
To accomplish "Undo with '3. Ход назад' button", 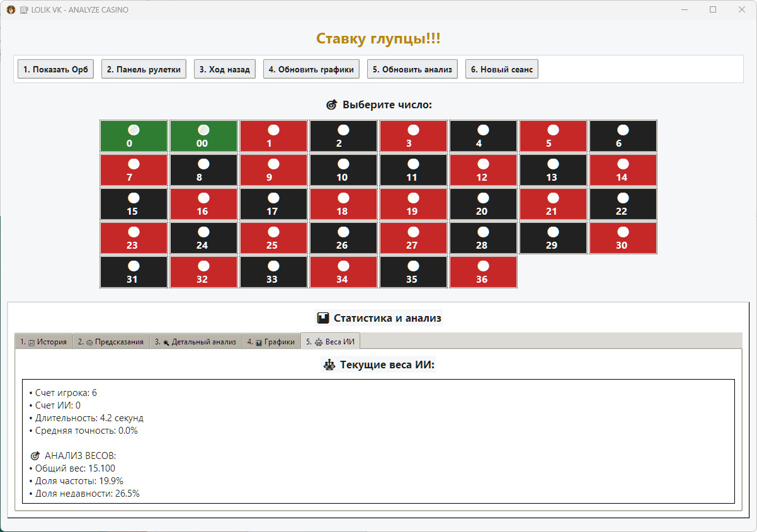I will pos(225,69).
